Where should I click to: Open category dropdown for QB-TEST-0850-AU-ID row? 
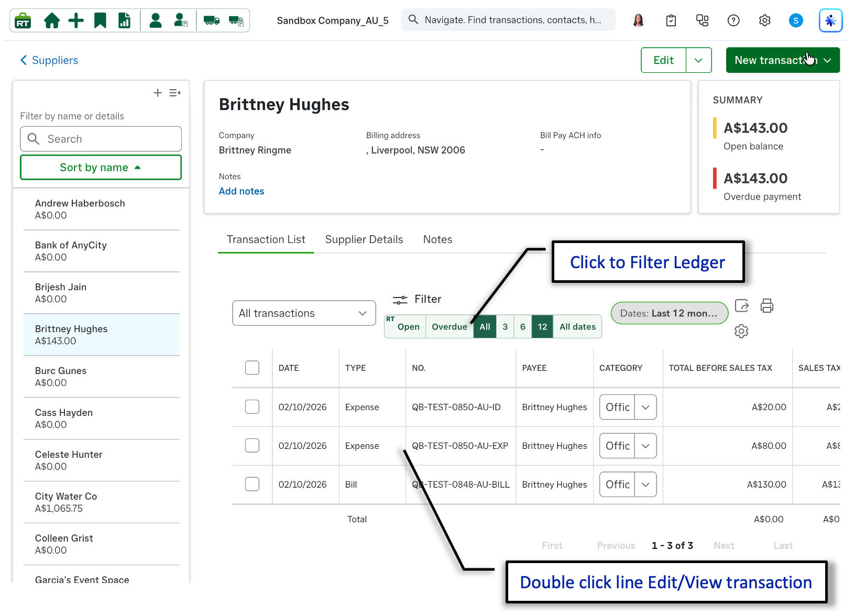coord(645,407)
